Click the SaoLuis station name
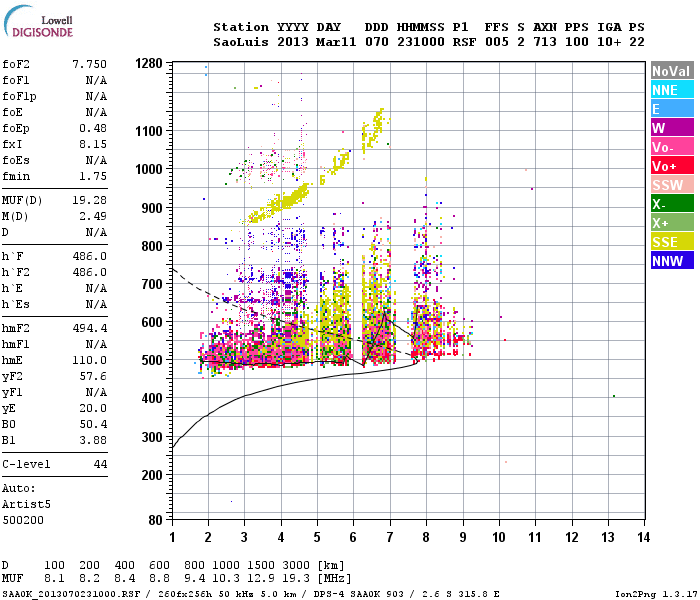Viewport: 700px width, 600px height. click(x=241, y=42)
